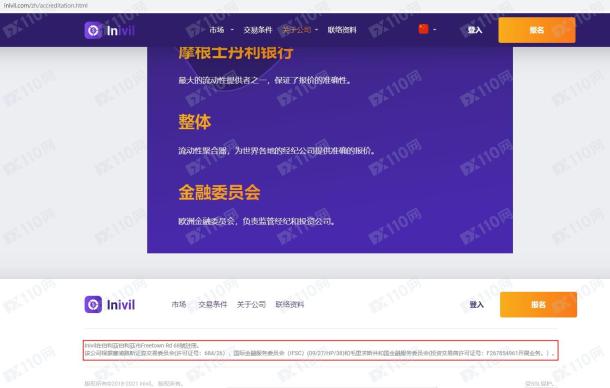Open 市场 in the footer navigation
Screen dimensions: 610x388
click(x=179, y=304)
